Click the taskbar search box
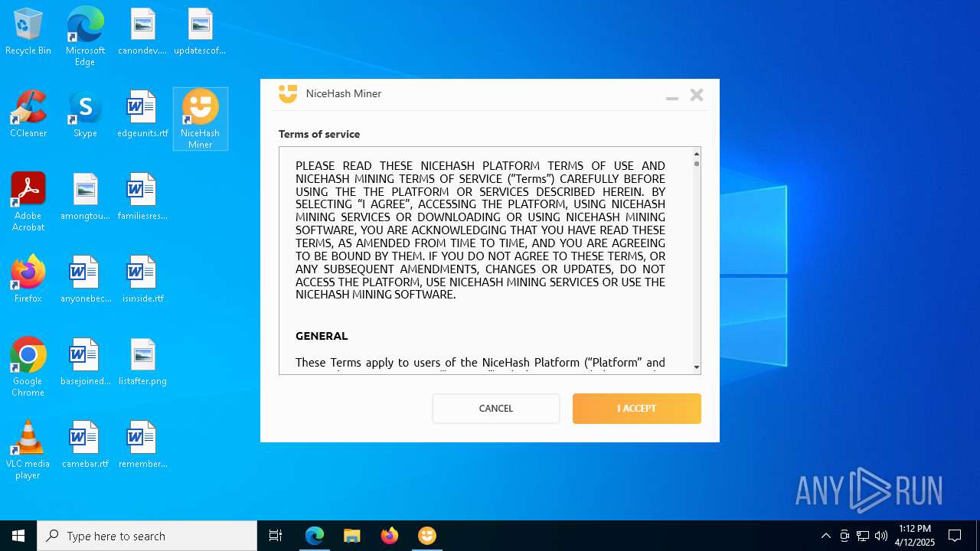Viewport: 980px width, 551px height. click(x=147, y=536)
